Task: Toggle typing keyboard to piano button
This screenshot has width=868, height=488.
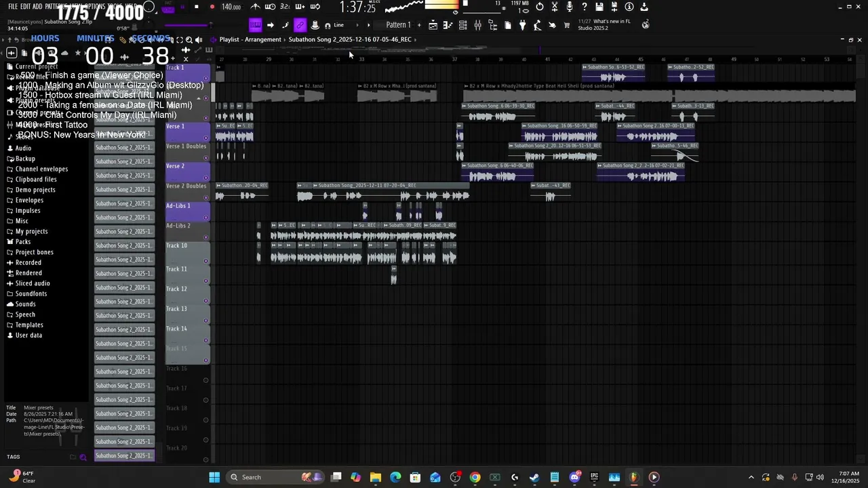Action: point(255,25)
